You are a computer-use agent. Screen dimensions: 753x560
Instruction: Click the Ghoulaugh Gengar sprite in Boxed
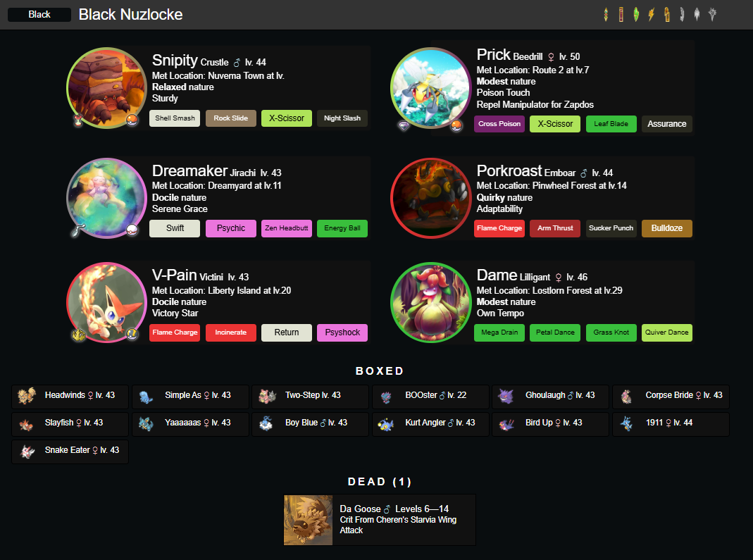[x=506, y=396]
